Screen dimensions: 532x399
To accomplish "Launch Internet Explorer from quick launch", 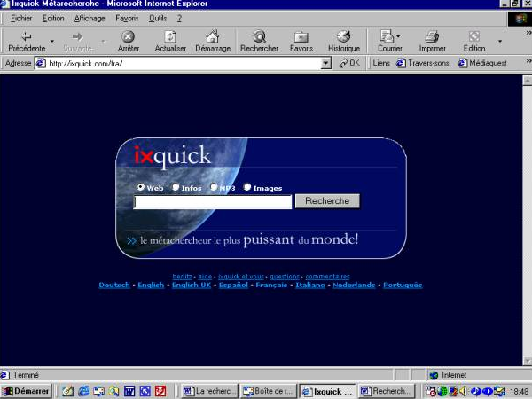I will (x=83, y=391).
